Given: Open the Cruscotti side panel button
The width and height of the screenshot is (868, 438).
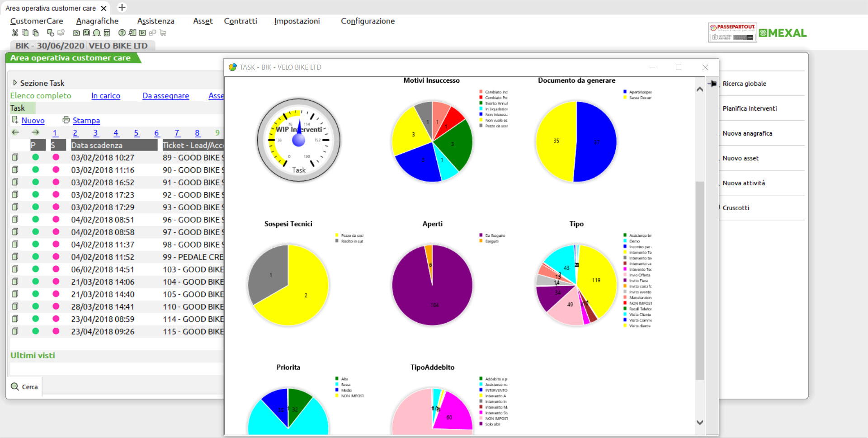Looking at the screenshot, I should pos(736,208).
